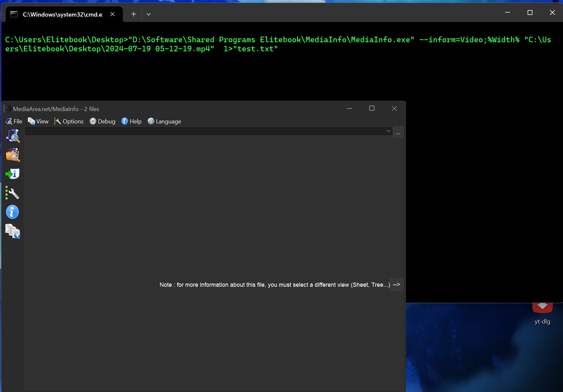Close the cmd.exe terminal tab
This screenshot has height=392, width=563.
[112, 14]
